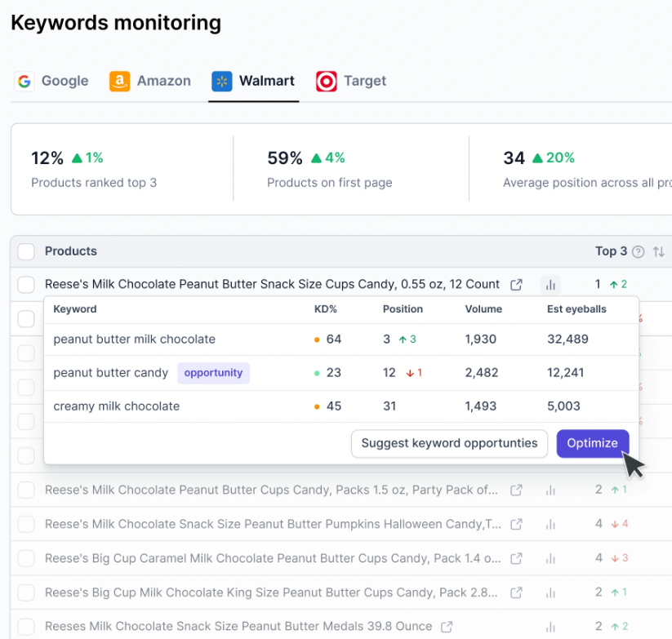Open external link for Big Cup Caramel product

click(516, 558)
